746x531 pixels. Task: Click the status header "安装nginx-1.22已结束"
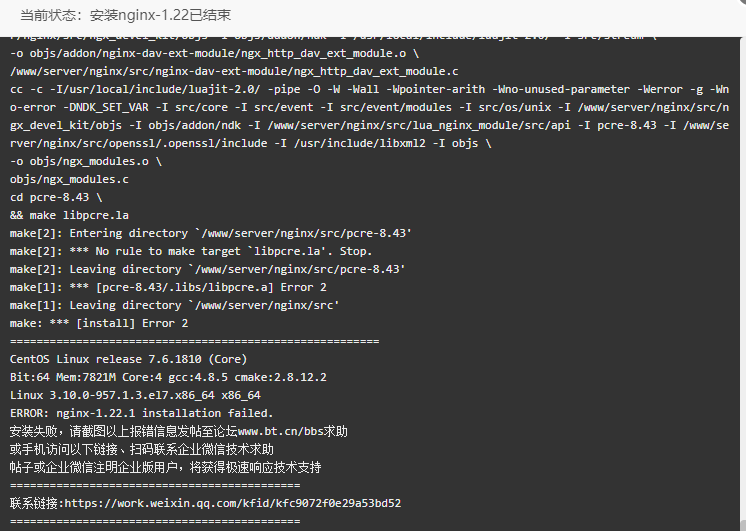point(160,15)
